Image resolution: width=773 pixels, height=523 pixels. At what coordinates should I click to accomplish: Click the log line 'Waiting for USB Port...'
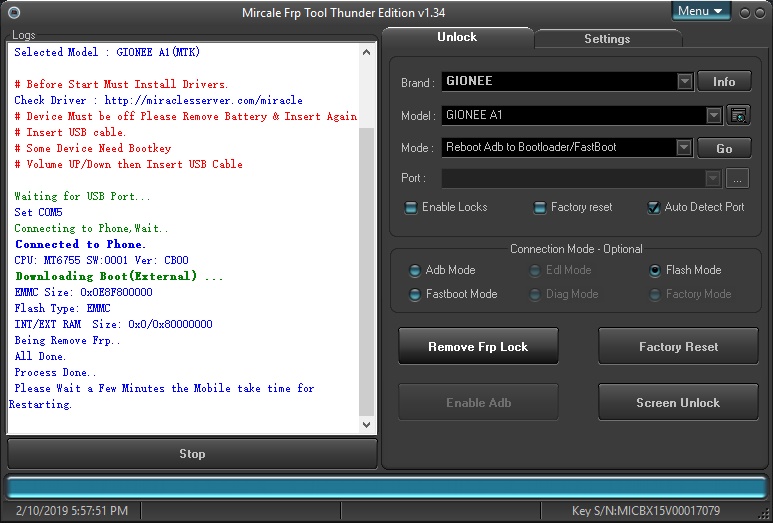click(x=82, y=196)
